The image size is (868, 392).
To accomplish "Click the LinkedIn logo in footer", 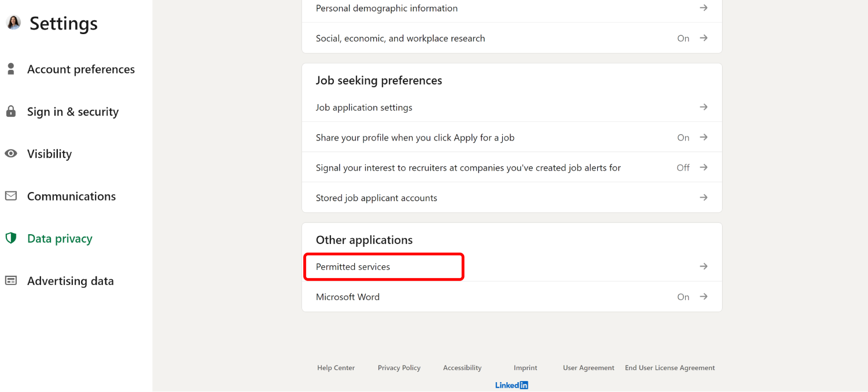I will coord(512,385).
